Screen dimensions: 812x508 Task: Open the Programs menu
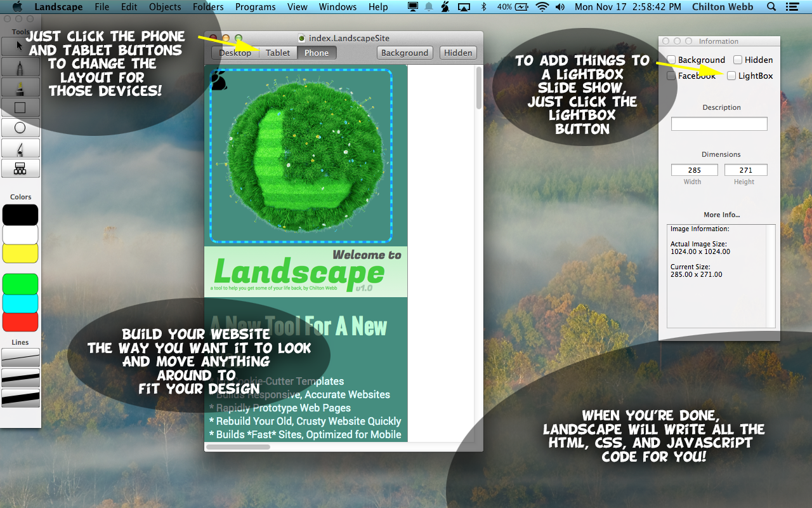pos(255,7)
